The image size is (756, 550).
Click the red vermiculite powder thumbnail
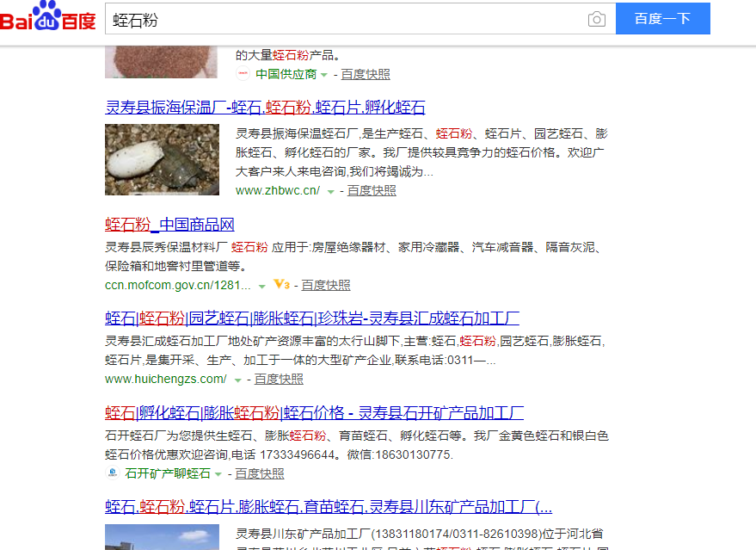click(x=161, y=62)
